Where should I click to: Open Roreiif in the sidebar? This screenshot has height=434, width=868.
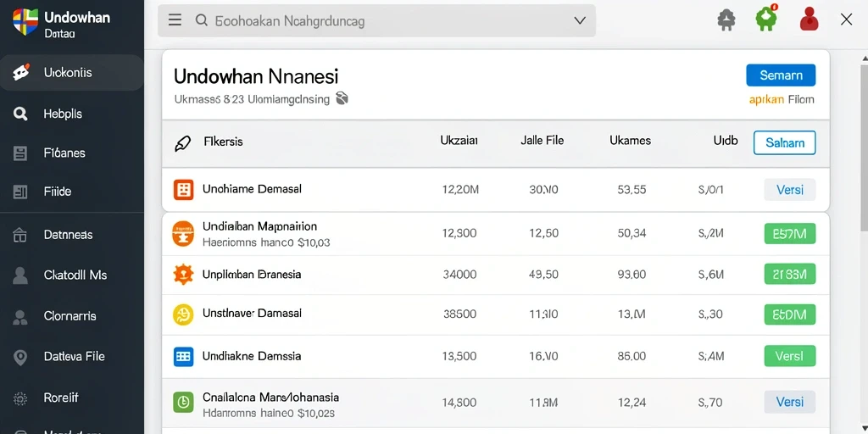(x=72, y=397)
